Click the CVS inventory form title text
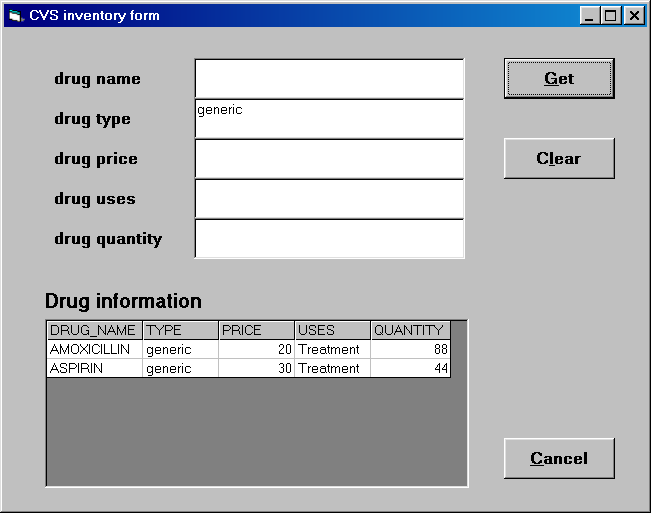 coord(94,16)
